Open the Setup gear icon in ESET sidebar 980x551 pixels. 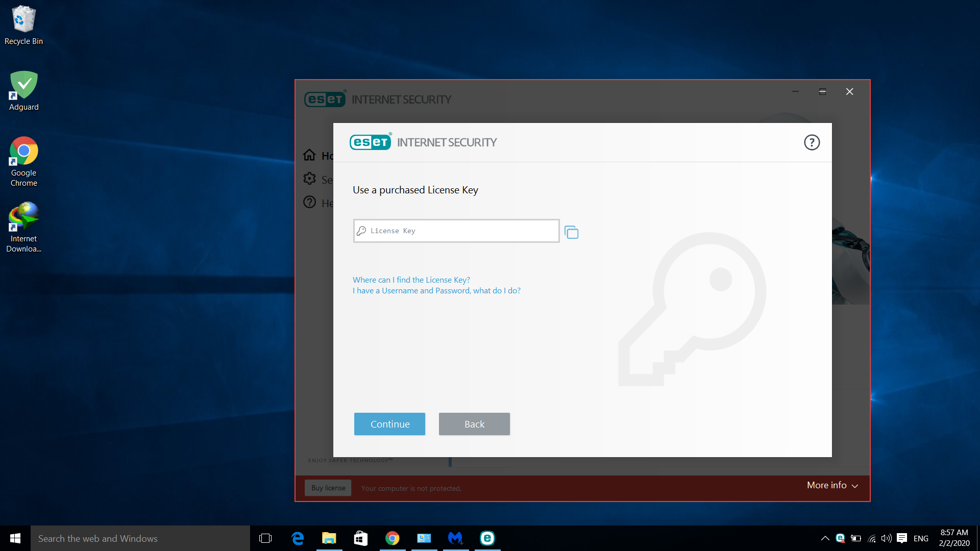pyautogui.click(x=309, y=179)
